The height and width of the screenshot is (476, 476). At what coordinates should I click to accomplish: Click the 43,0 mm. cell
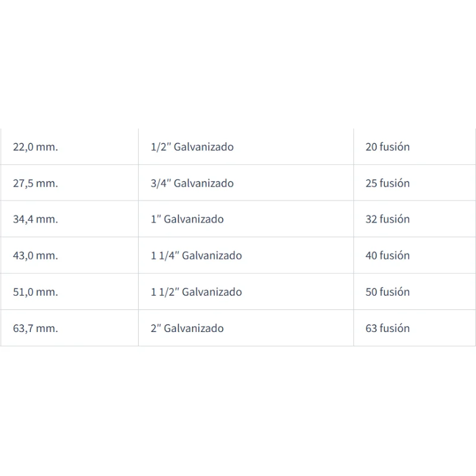(70, 255)
